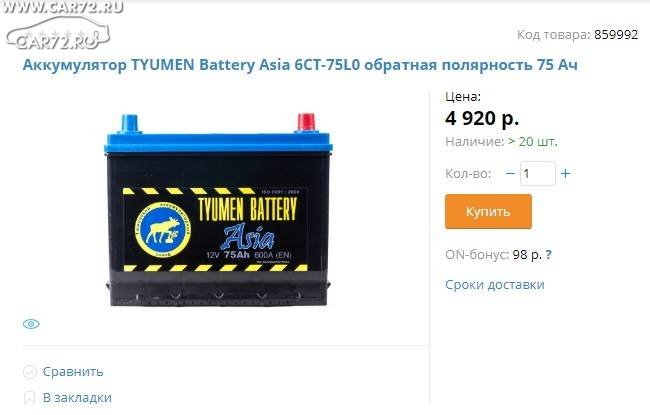Click the В закладки link text
Viewport: 650px width, 415px height.
click(77, 398)
